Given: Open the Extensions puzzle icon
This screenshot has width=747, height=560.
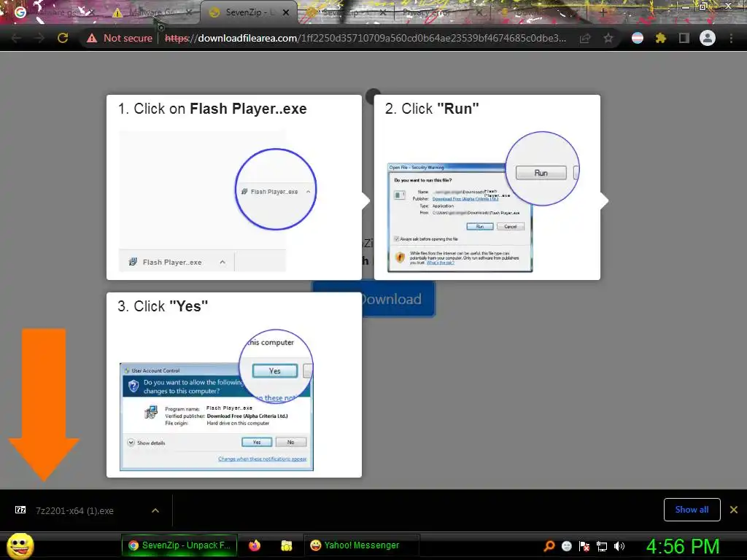Looking at the screenshot, I should click(660, 38).
